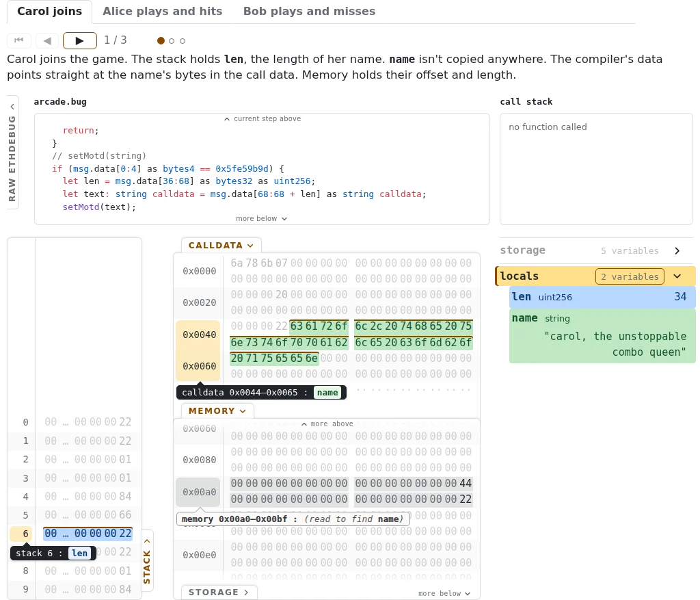Toggle the STACK panel vertical tab
This screenshot has width=700, height=600.
click(147, 561)
